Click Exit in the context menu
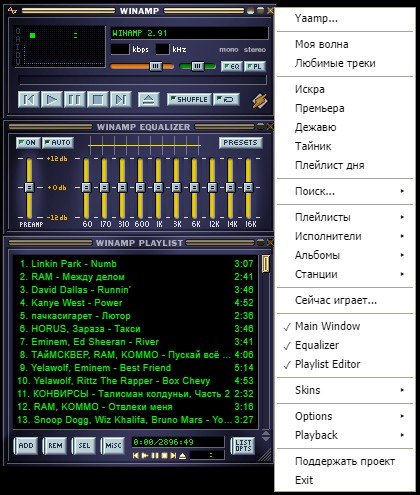Viewport: 420px width, 495px height. 345,480
